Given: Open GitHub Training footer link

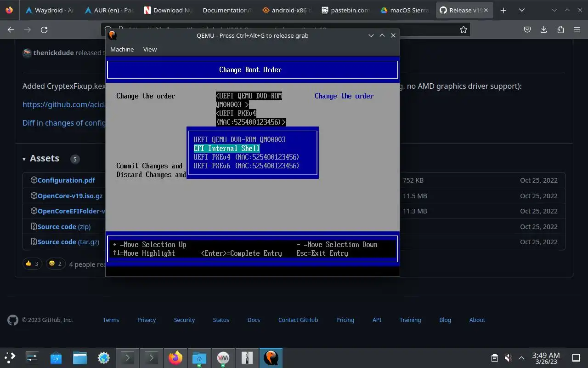Looking at the screenshot, I should click(410, 320).
